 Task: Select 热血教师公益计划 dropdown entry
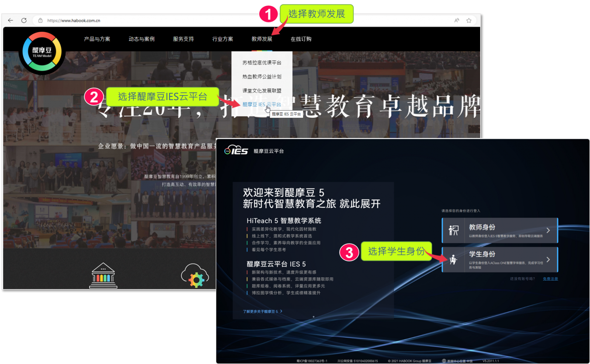[261, 77]
